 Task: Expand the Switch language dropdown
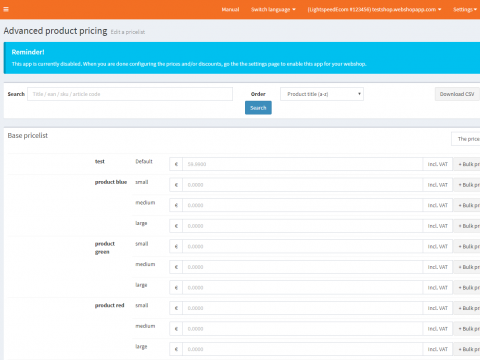tap(273, 9)
